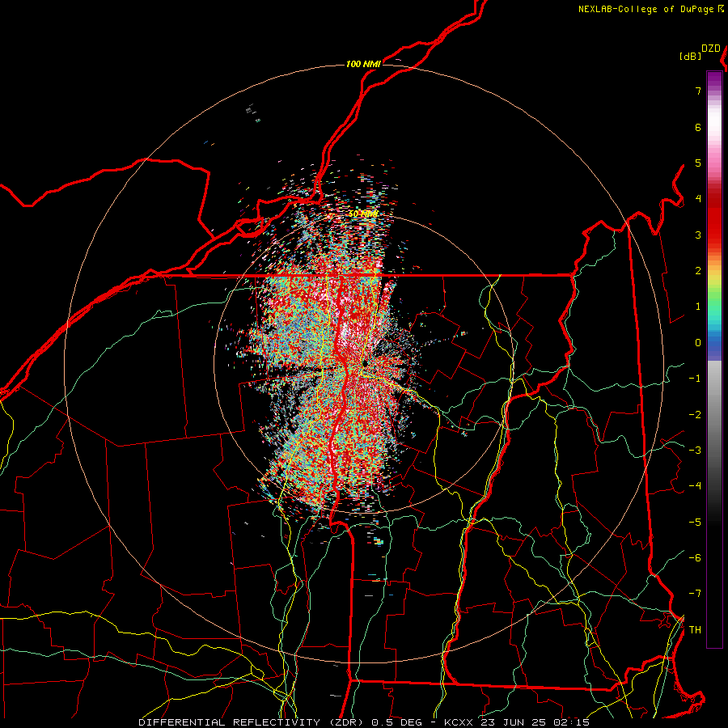Click the 6 value on the color scale
The height and width of the screenshot is (728, 728).
click(x=698, y=127)
